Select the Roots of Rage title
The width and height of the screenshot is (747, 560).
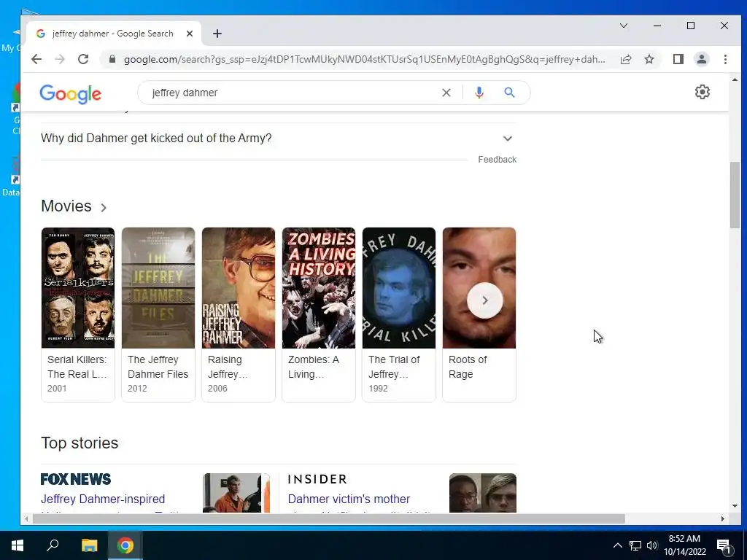tap(468, 367)
